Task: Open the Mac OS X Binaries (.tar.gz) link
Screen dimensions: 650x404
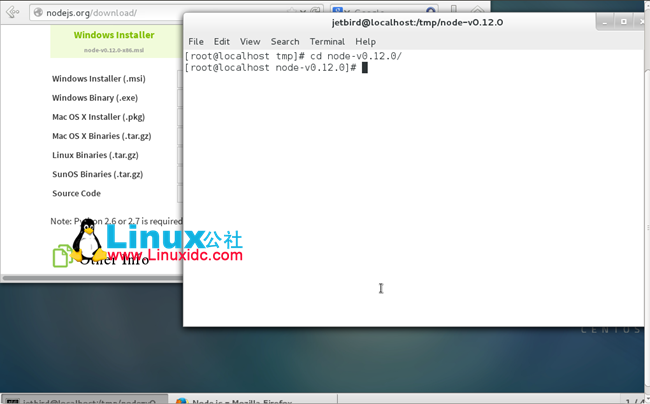Action: click(102, 136)
